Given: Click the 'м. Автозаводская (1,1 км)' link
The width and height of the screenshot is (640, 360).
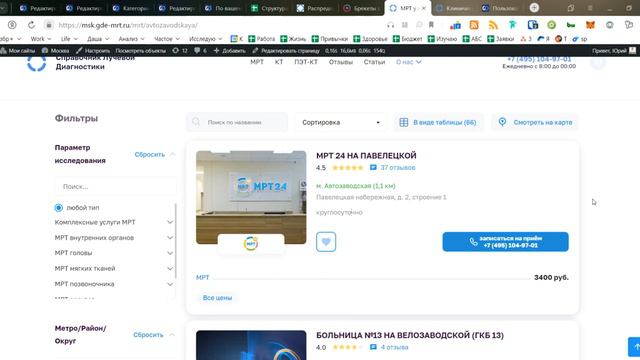Looking at the screenshot, I should click(x=356, y=186).
